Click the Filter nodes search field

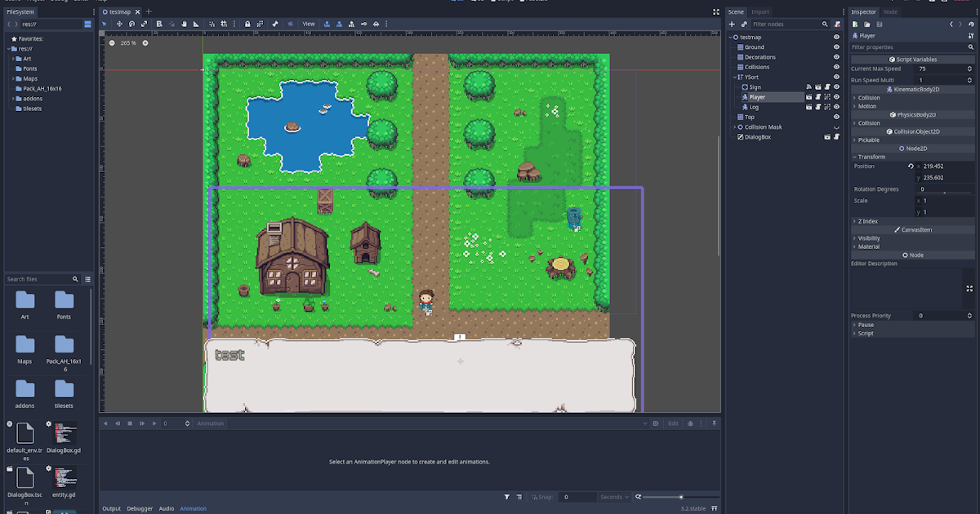coord(784,24)
